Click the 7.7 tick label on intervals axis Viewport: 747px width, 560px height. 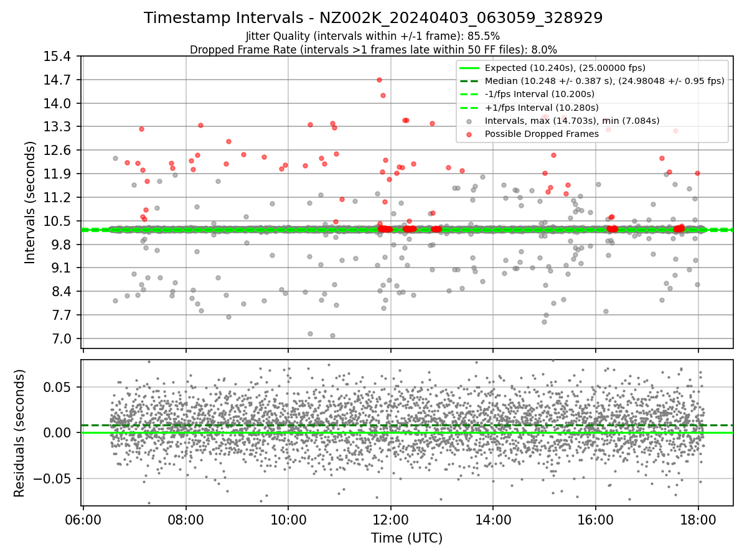point(61,315)
